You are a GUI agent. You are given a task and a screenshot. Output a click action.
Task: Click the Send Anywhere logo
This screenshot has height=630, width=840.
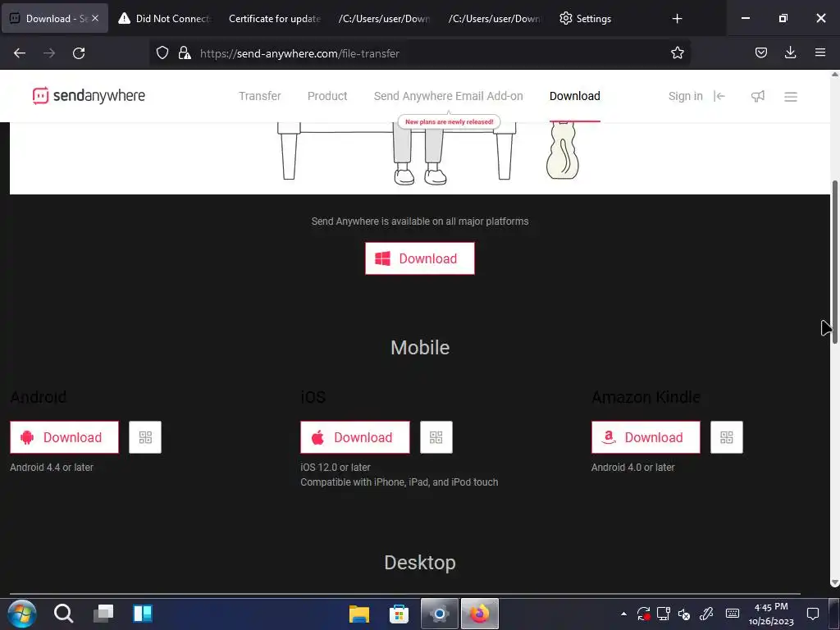89,96
